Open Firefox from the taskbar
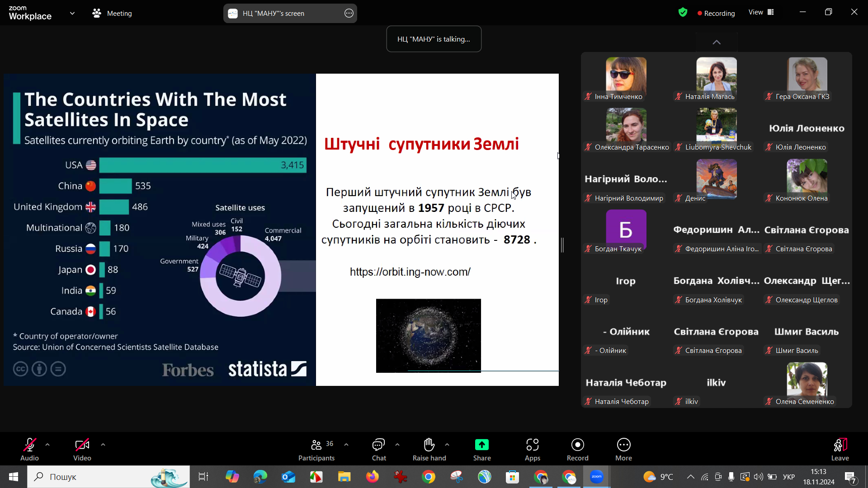Viewport: 868px width, 488px height. tap(372, 477)
